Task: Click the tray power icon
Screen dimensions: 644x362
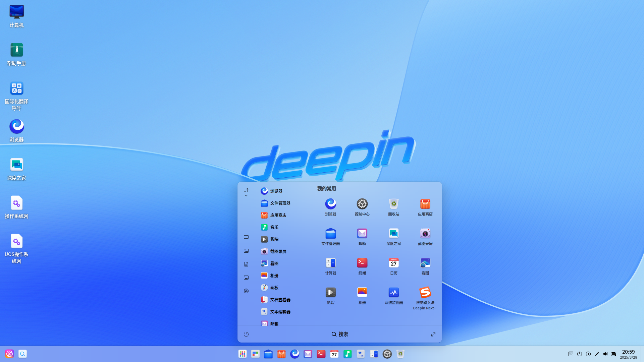Action: tap(580, 354)
